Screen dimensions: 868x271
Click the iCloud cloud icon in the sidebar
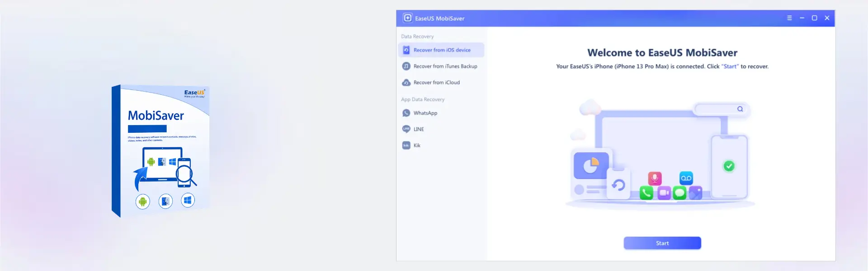[x=406, y=83]
